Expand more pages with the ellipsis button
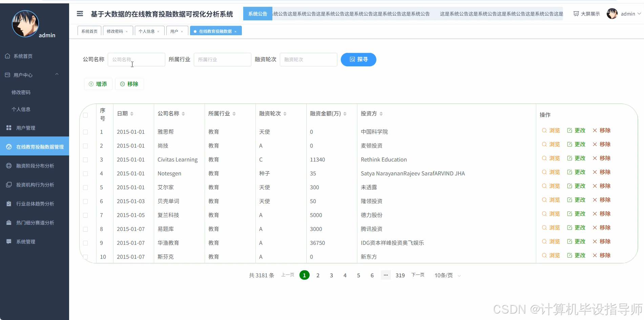This screenshot has width=644, height=320. tap(386, 275)
